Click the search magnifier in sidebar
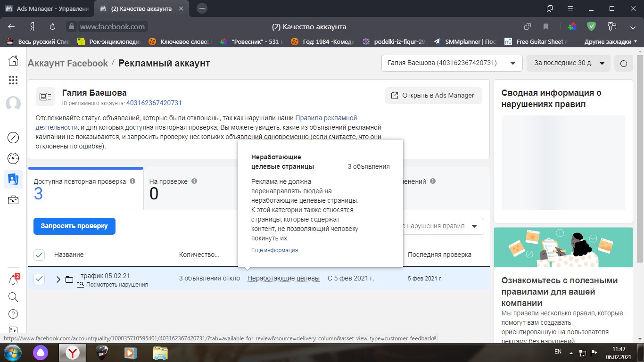The width and height of the screenshot is (644, 362). tap(13, 297)
